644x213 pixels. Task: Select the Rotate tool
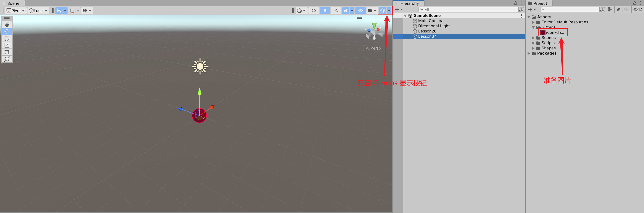tap(7, 38)
